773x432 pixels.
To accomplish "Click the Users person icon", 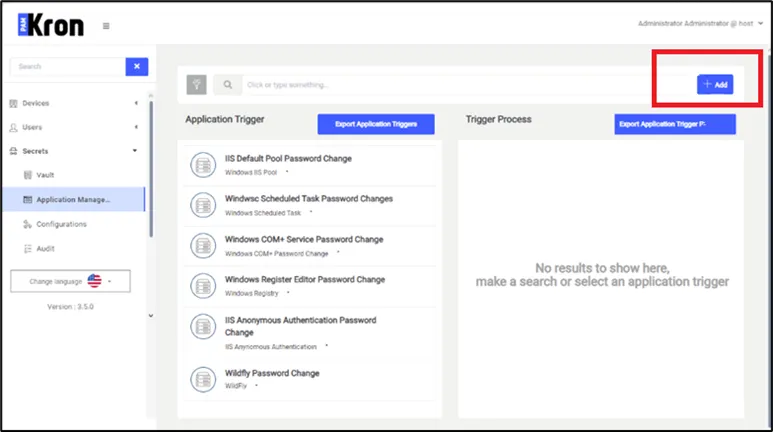I will (13, 127).
